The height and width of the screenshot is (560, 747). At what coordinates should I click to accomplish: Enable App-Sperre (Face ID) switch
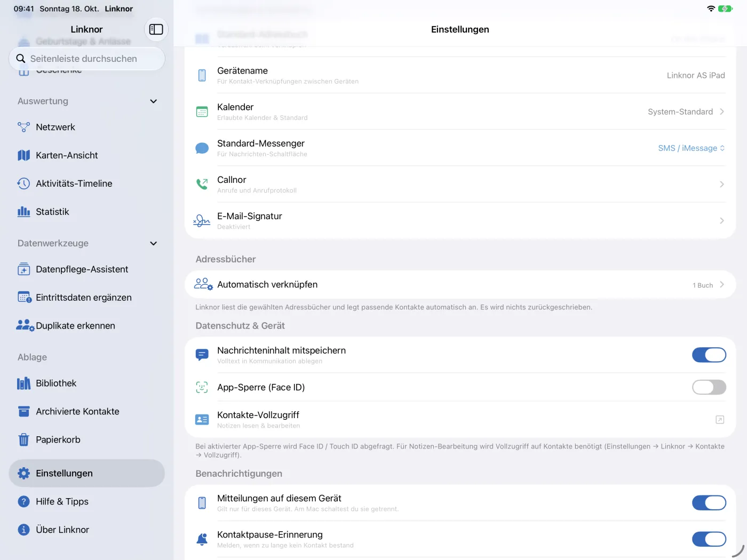(x=709, y=387)
